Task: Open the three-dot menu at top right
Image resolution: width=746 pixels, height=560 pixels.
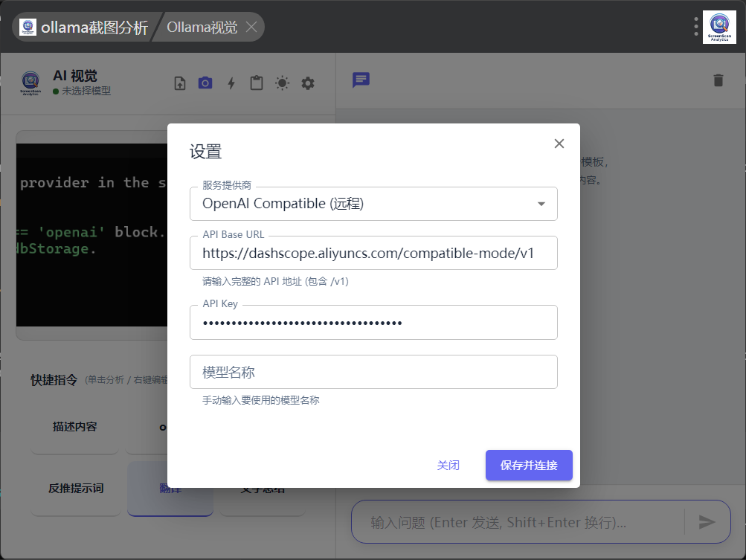Action: 696,27
